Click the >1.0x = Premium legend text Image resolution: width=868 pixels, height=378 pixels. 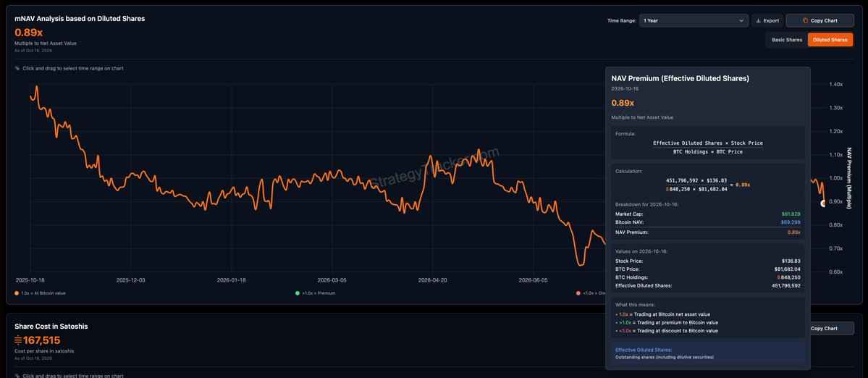coord(319,293)
